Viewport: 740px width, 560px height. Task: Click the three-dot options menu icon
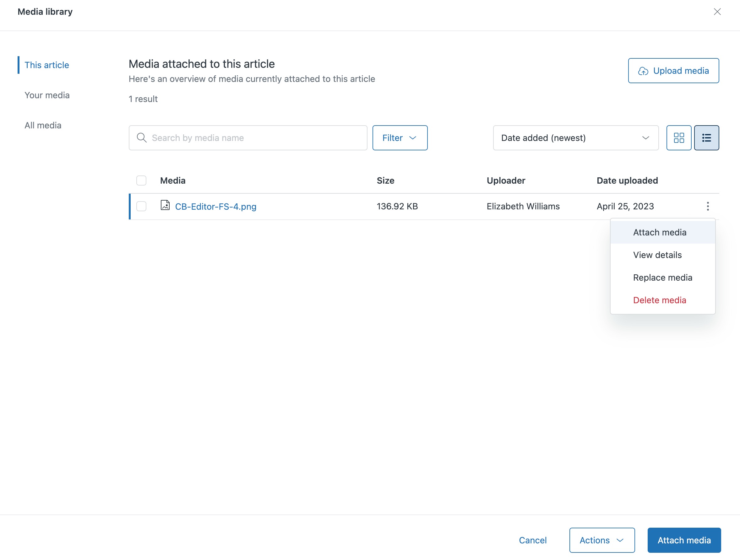pyautogui.click(x=708, y=206)
